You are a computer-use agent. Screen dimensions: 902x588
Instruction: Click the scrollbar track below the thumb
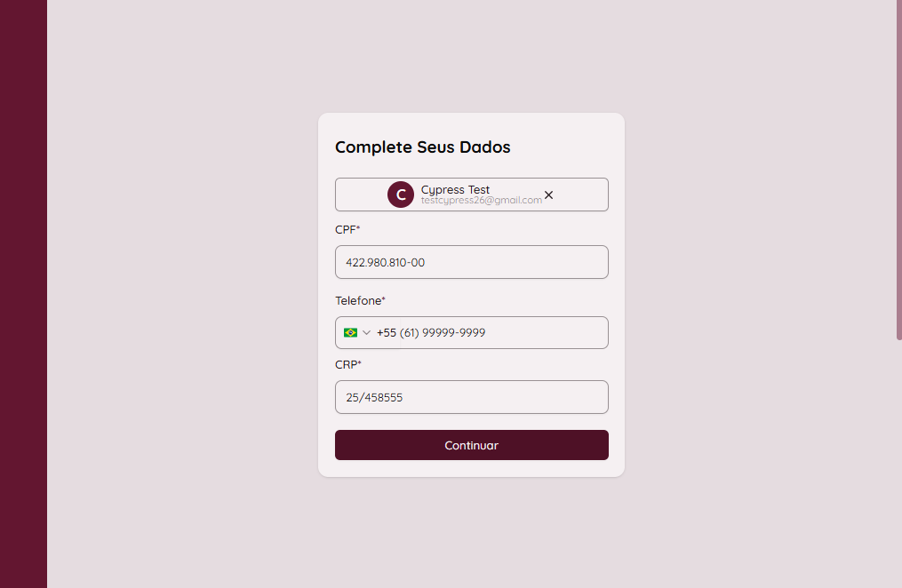click(898, 462)
